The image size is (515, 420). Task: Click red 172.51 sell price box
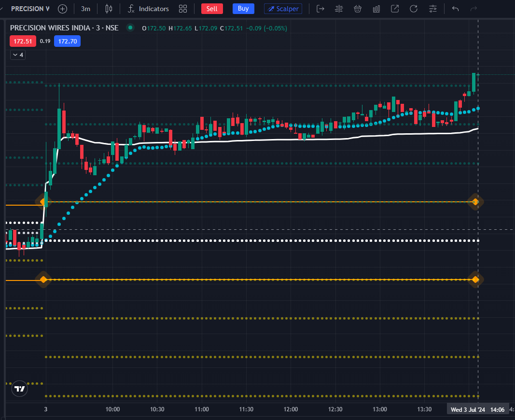click(x=23, y=42)
